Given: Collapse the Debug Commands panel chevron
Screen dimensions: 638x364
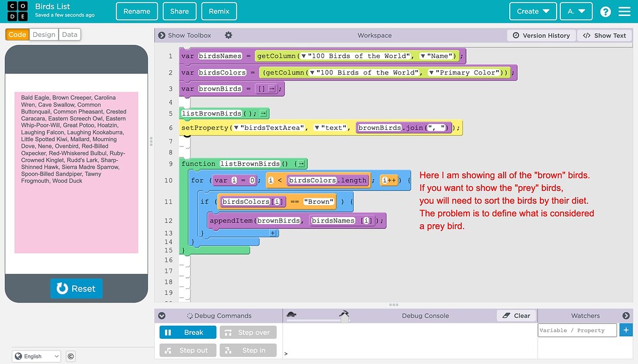Looking at the screenshot, I should pos(161,315).
